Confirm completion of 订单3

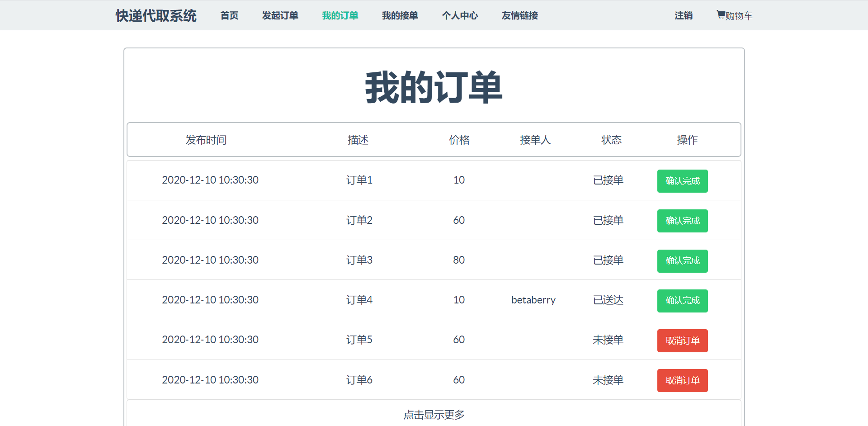coord(682,261)
